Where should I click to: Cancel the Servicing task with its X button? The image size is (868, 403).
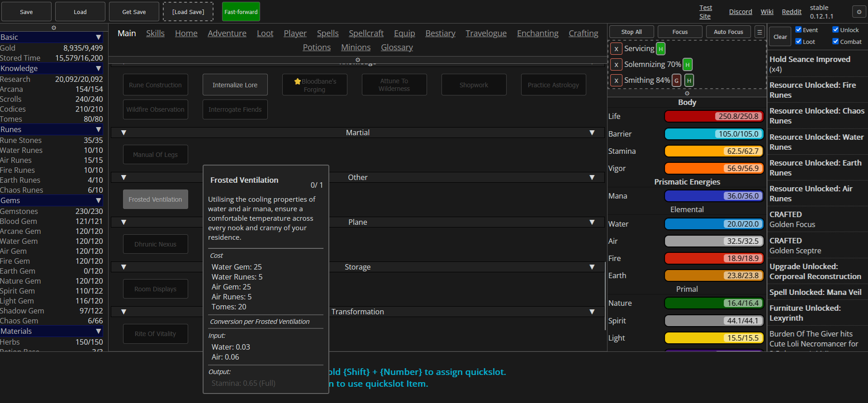coord(616,49)
